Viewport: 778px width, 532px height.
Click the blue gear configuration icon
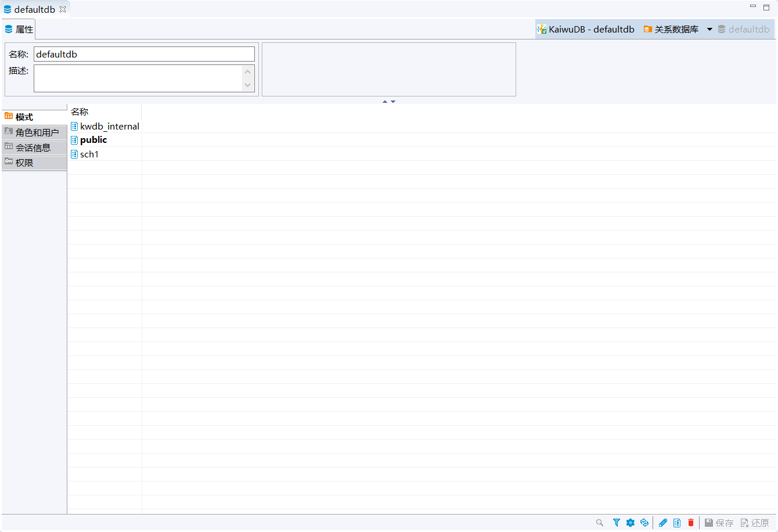[631, 523]
